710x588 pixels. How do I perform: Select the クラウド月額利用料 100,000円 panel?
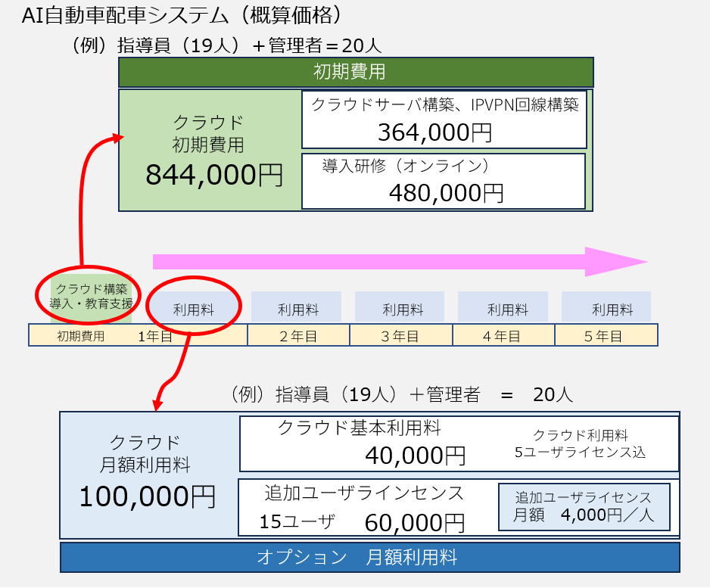[x=148, y=475]
